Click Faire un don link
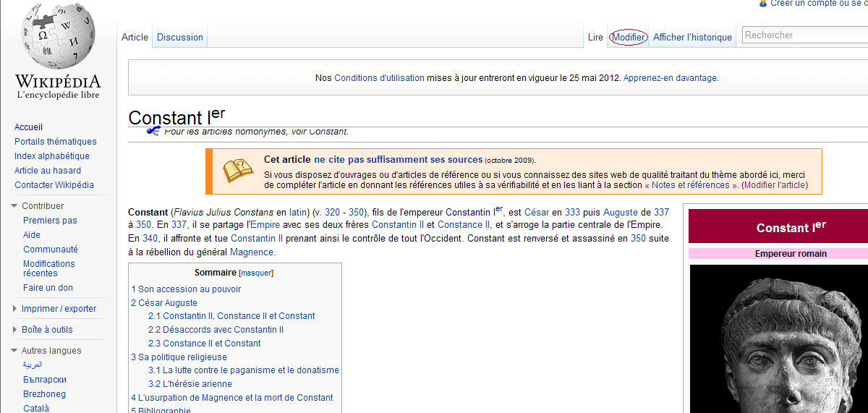This screenshot has width=868, height=413. coord(48,288)
